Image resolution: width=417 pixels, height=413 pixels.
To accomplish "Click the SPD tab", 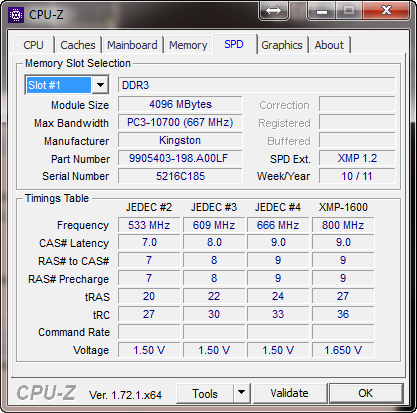I will click(234, 44).
